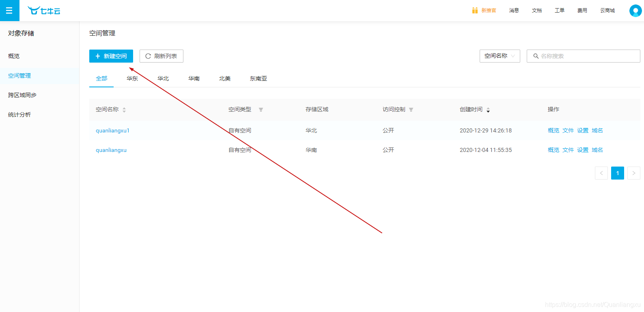Open 工单 in the top navigation
The width and height of the screenshot is (644, 312).
(560, 11)
